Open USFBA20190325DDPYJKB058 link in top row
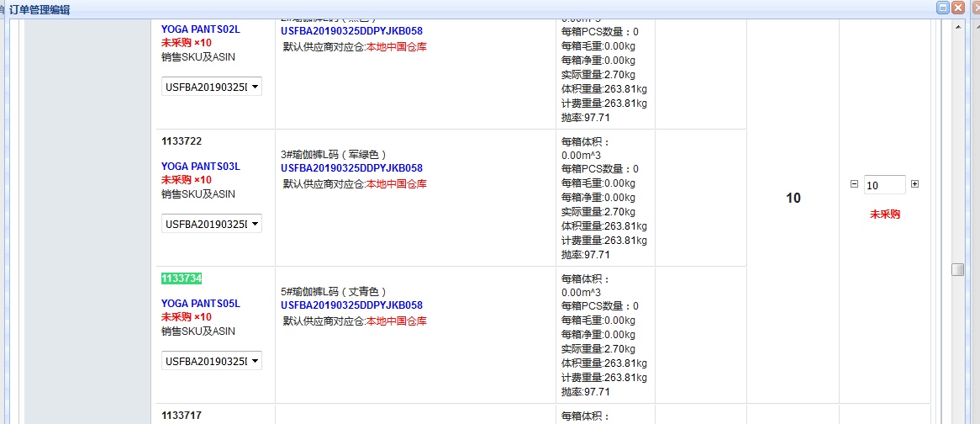The width and height of the screenshot is (980, 424). coord(351,30)
